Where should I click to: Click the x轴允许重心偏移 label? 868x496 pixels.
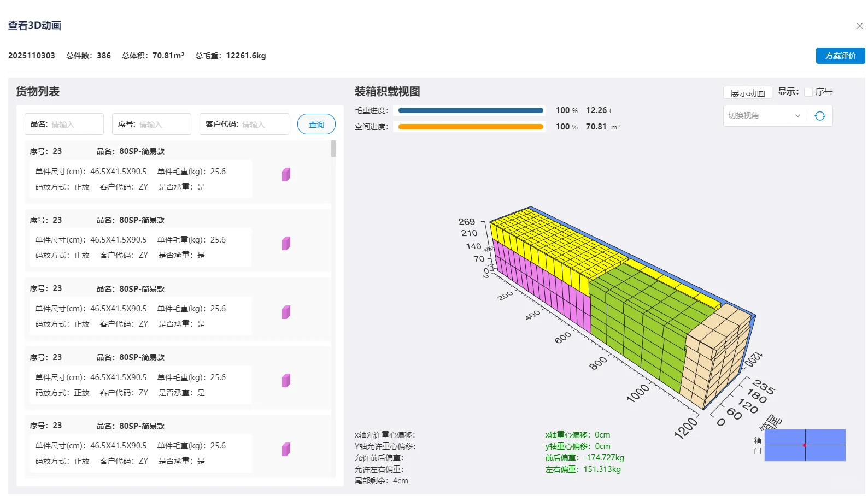[385, 435]
